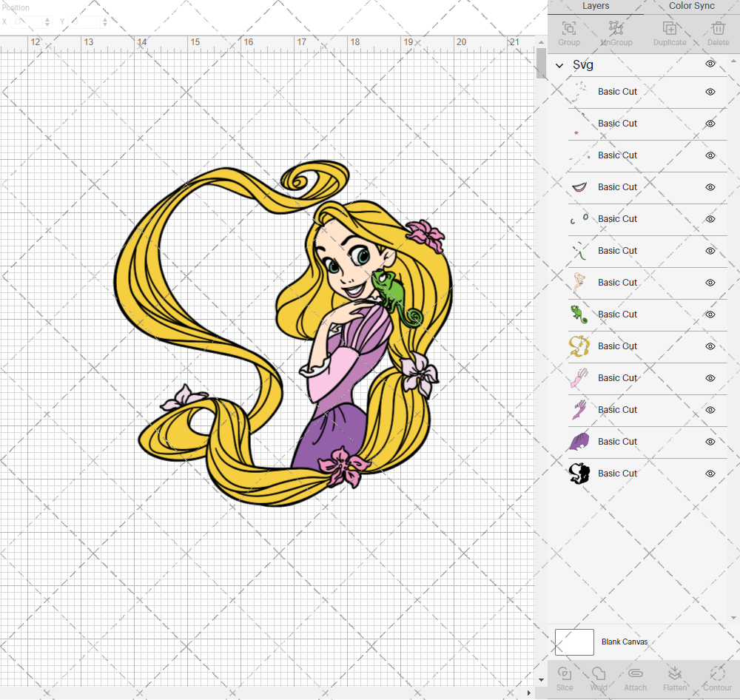This screenshot has height=700, width=740.
Task: Click the Position X input field
Action: click(x=27, y=21)
